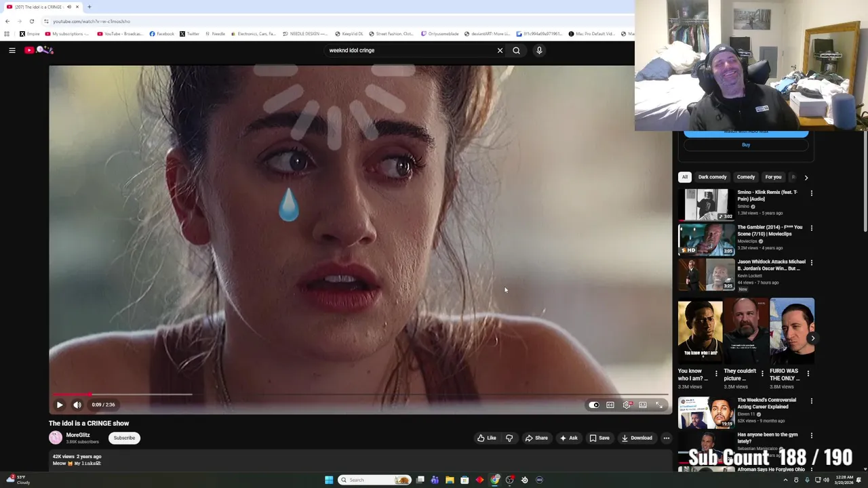This screenshot has height=488, width=868.
Task: Download the video
Action: 637,438
